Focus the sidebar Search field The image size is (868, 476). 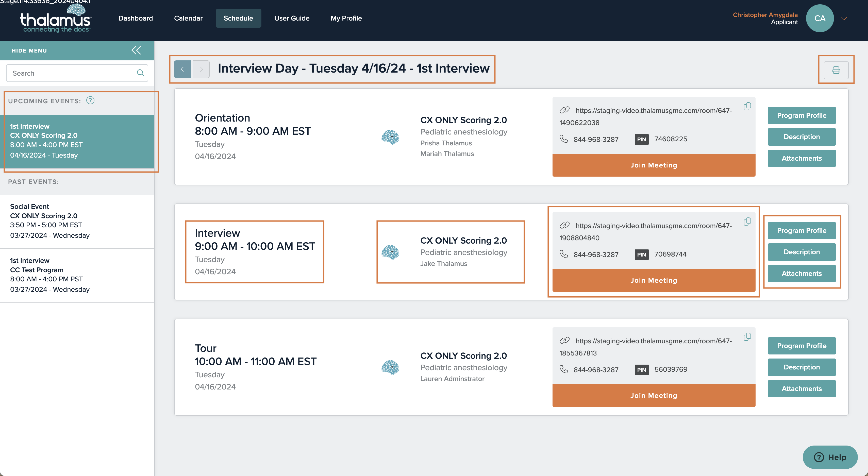[77, 73]
